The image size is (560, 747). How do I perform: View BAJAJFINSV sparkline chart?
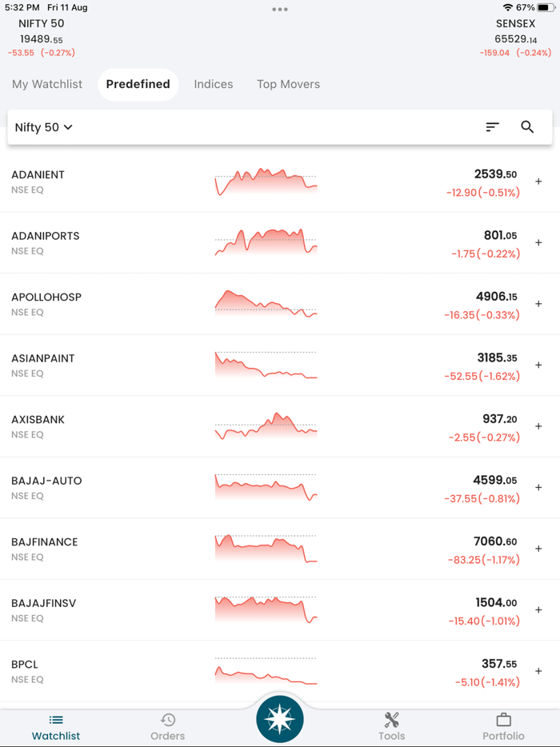click(x=266, y=609)
